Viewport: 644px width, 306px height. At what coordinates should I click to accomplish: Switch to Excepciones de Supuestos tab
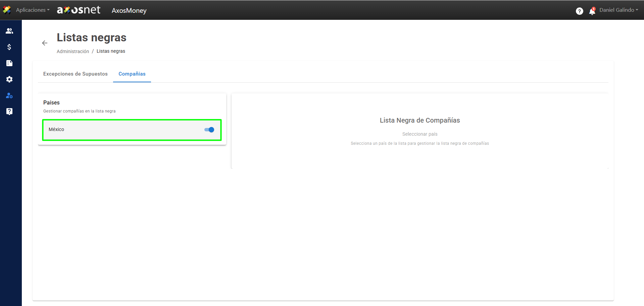76,74
